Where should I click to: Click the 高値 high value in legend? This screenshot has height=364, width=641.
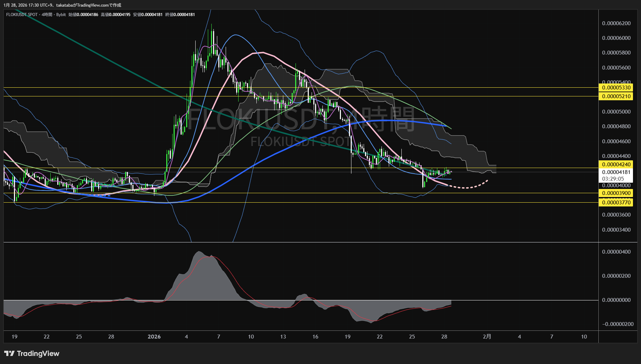tap(119, 15)
